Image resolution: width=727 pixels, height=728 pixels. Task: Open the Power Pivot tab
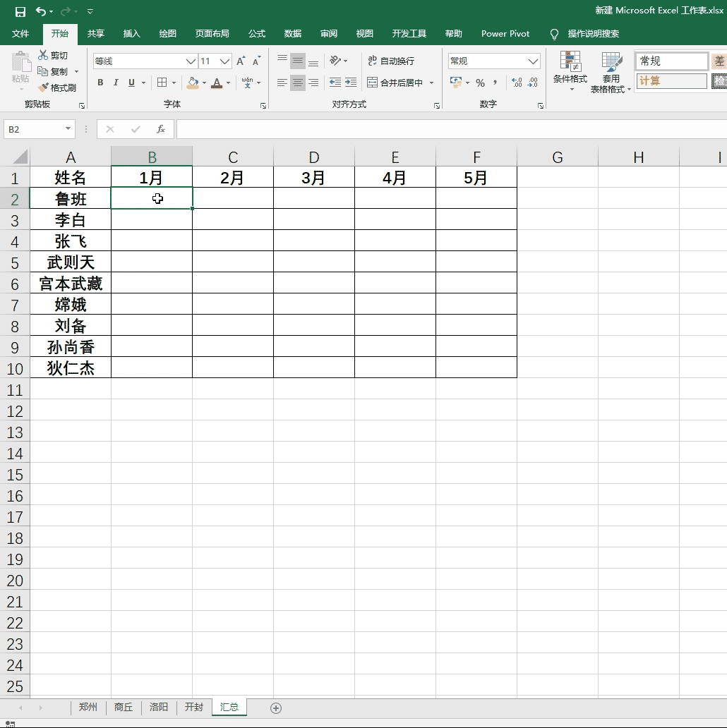click(x=505, y=33)
